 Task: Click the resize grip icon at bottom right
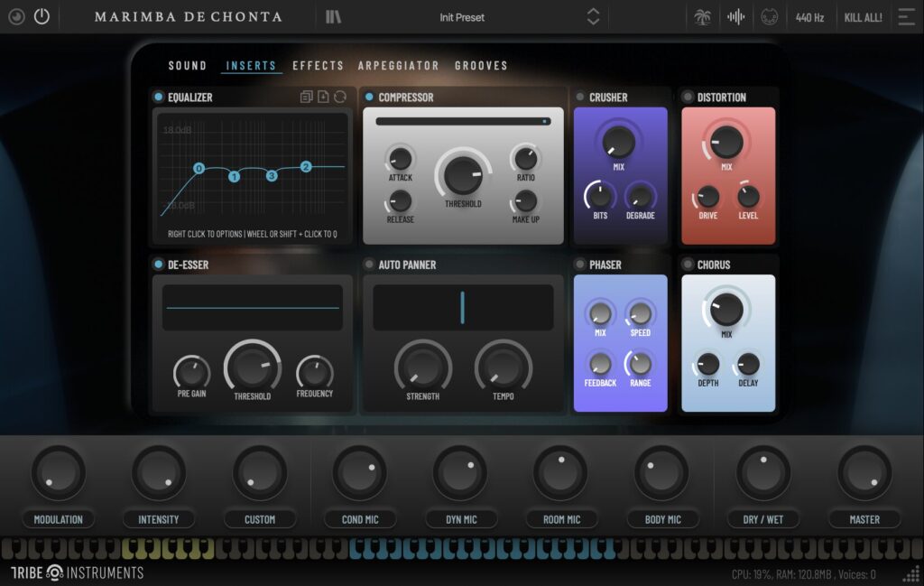(911, 573)
